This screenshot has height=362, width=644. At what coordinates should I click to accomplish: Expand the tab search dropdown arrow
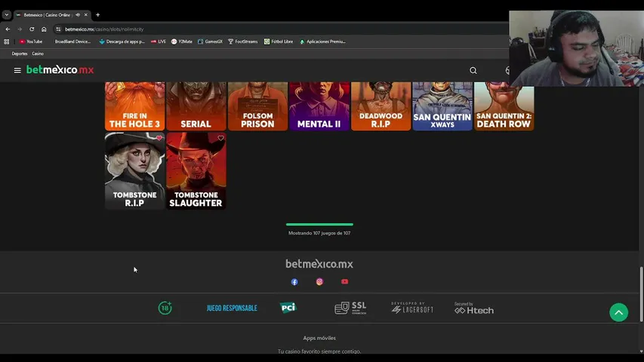click(6, 15)
